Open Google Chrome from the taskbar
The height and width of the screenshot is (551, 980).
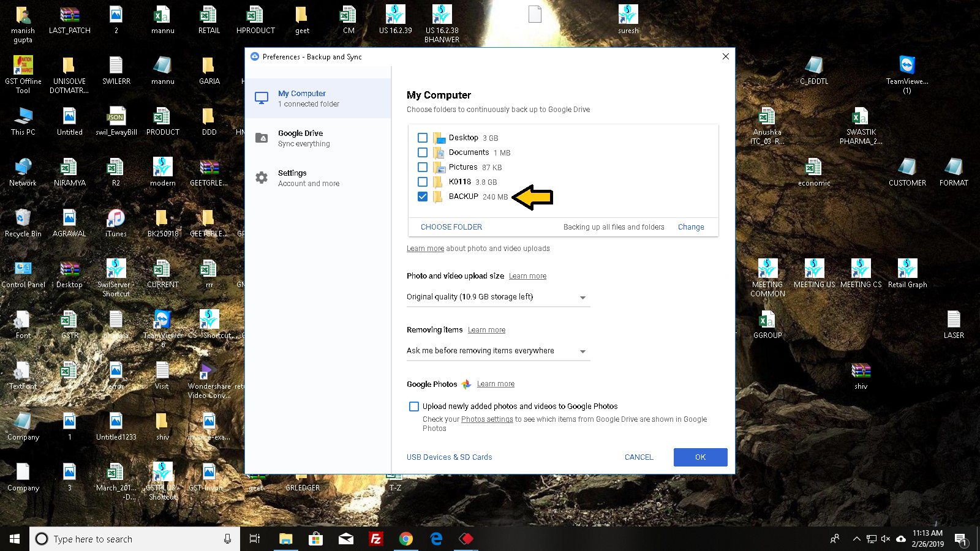(x=405, y=539)
